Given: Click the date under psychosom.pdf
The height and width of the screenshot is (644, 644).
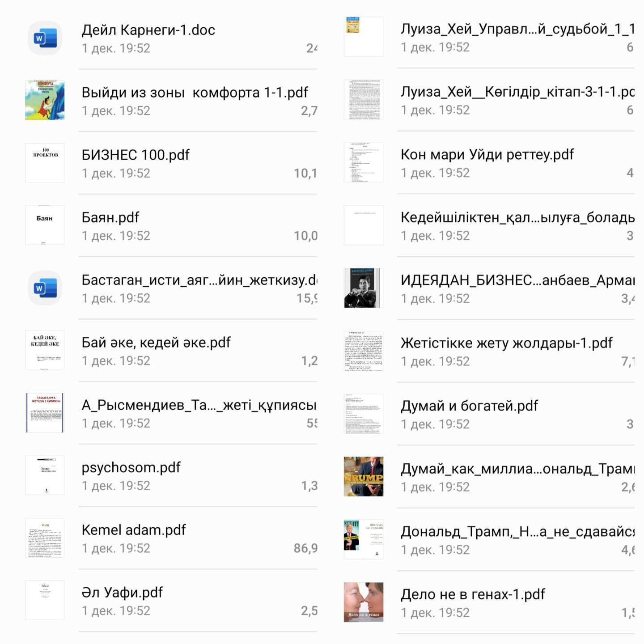Looking at the screenshot, I should (x=116, y=486).
